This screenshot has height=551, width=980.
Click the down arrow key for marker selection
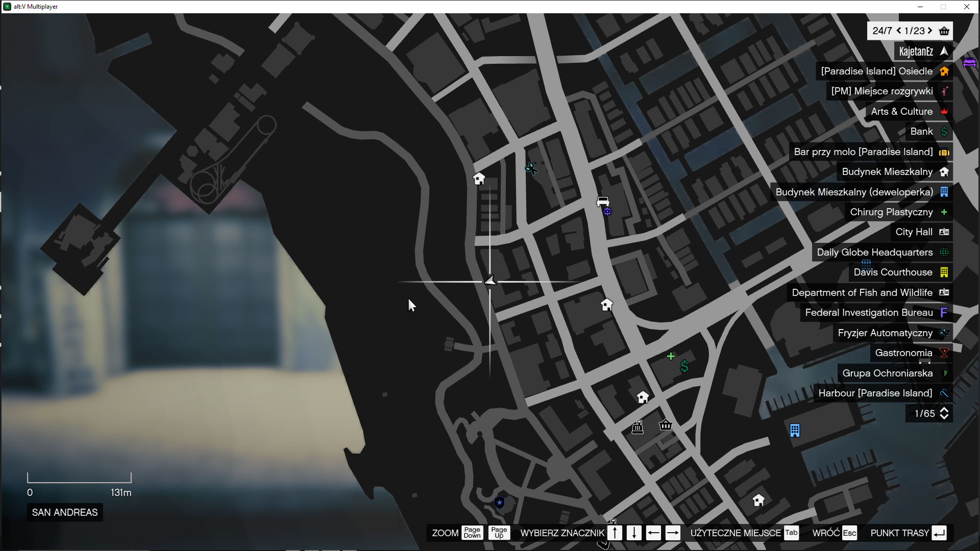click(x=634, y=533)
